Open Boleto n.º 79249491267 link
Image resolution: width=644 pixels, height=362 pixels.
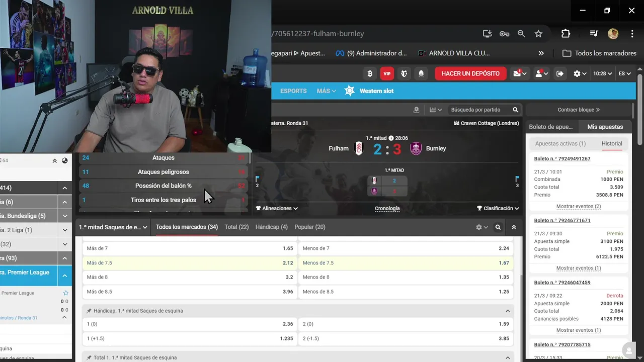click(x=562, y=158)
